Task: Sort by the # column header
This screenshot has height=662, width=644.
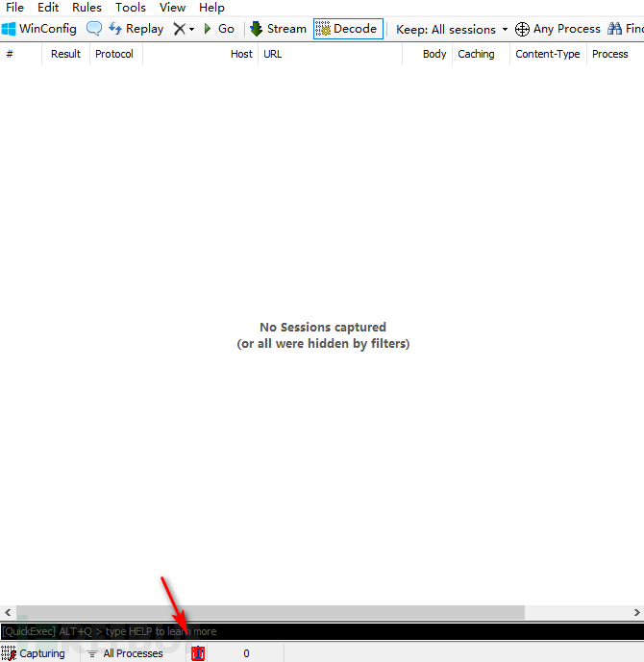Action: pos(21,54)
